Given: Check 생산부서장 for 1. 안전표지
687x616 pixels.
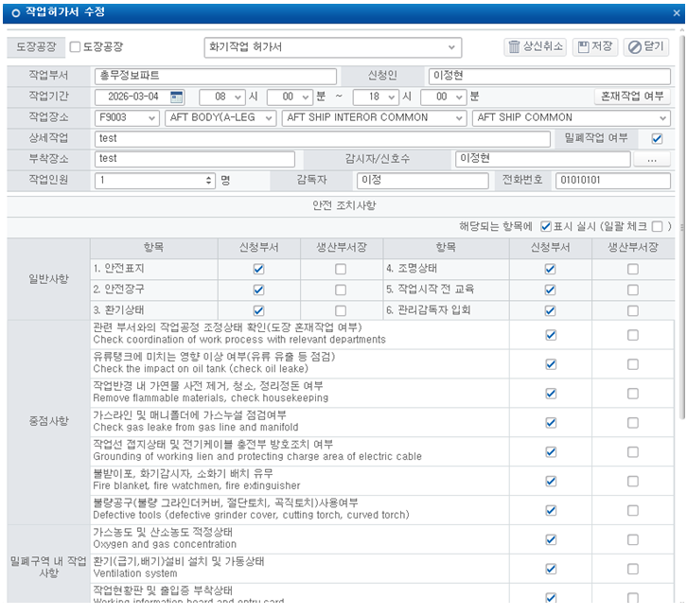Looking at the screenshot, I should tap(341, 269).
